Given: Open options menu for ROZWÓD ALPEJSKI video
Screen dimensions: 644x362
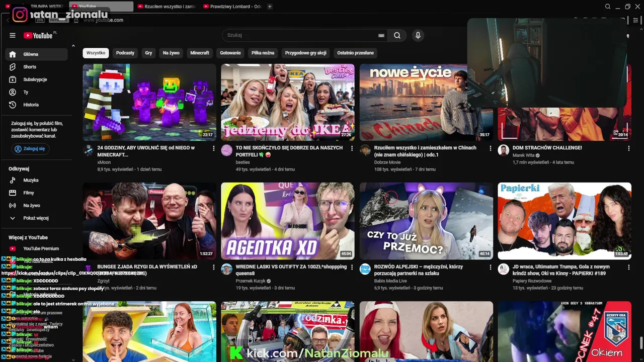Looking at the screenshot, I should click(490, 267).
